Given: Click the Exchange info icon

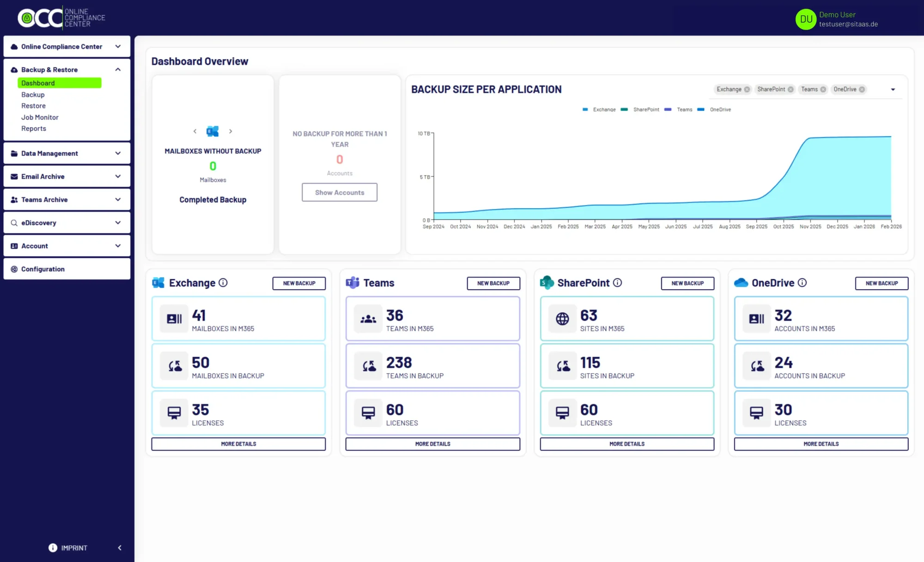Looking at the screenshot, I should 223,283.
